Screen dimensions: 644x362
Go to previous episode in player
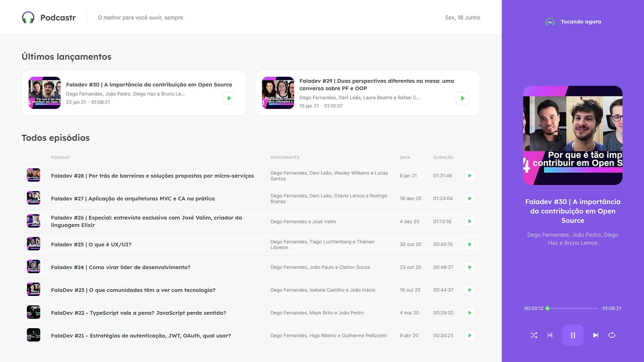coord(550,335)
